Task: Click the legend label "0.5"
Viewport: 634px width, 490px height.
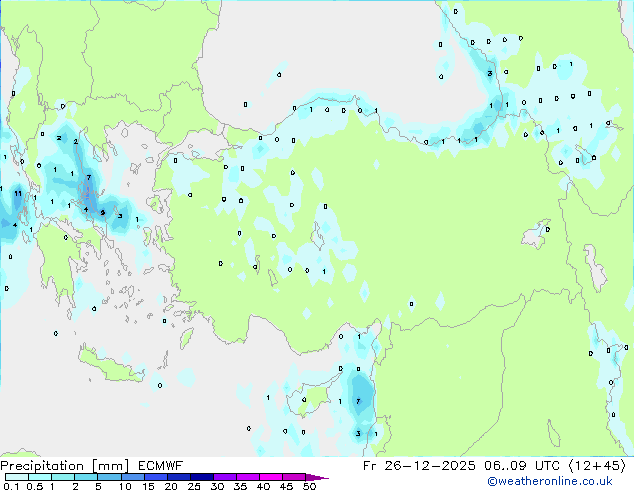Action: pos(34,486)
